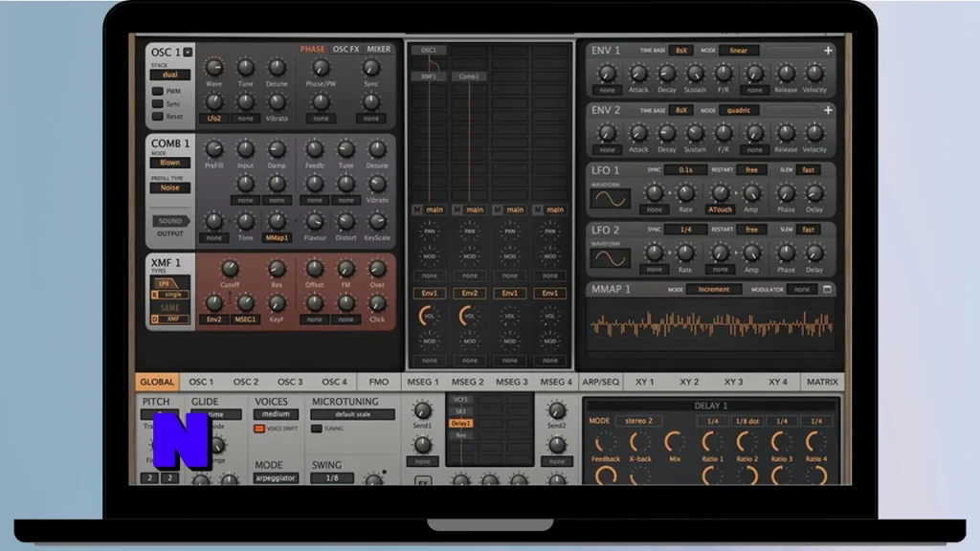Open the ENV 1 Mode dropdown showing linear
This screenshot has height=551, width=980.
pyautogui.click(x=739, y=51)
